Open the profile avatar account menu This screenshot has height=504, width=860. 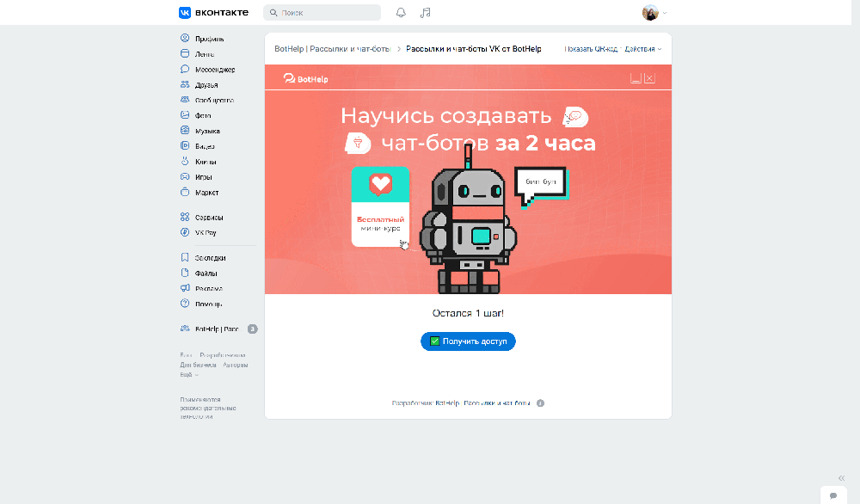point(654,13)
